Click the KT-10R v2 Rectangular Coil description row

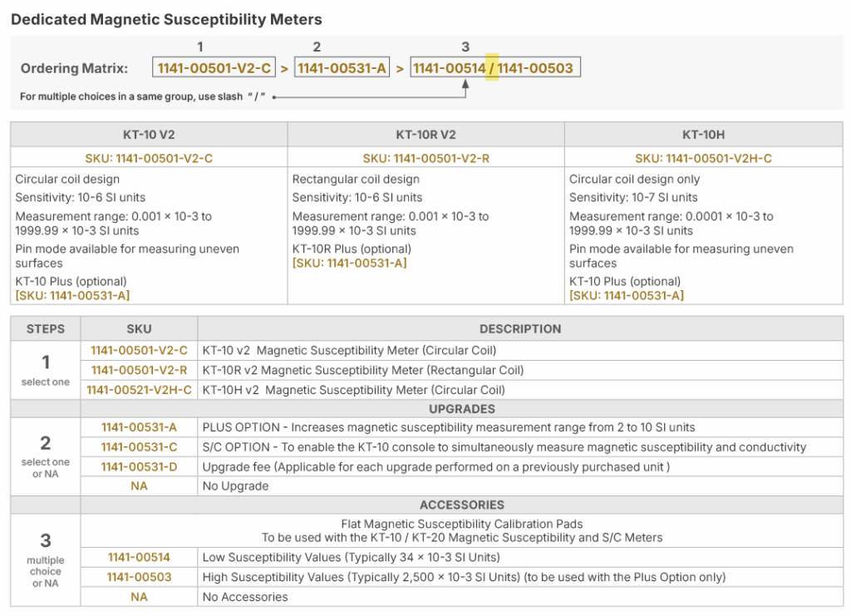click(520, 370)
